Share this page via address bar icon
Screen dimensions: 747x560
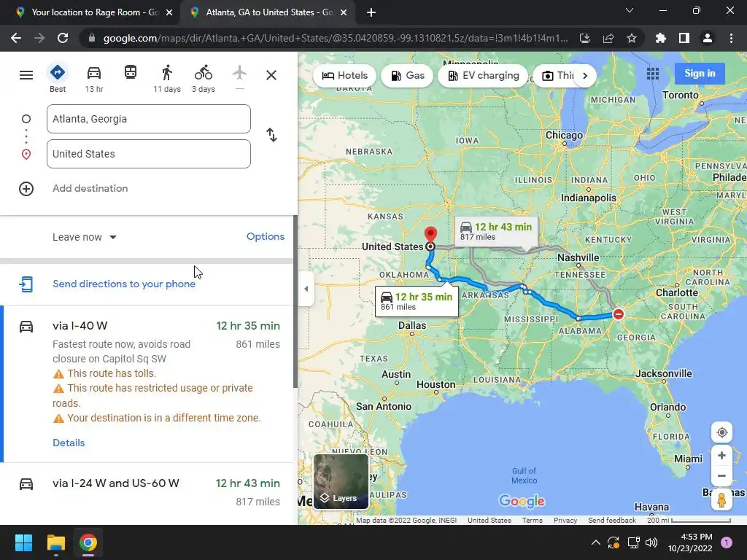coord(608,38)
